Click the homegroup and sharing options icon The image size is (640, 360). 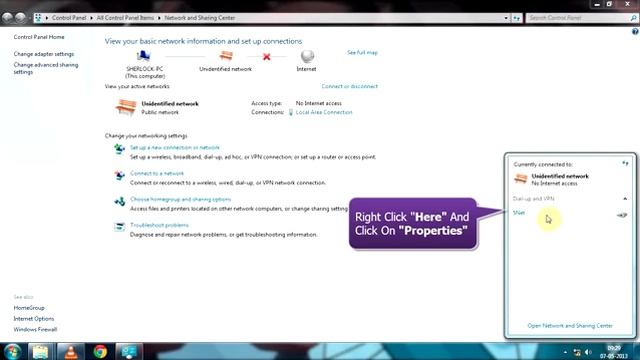coord(120,201)
